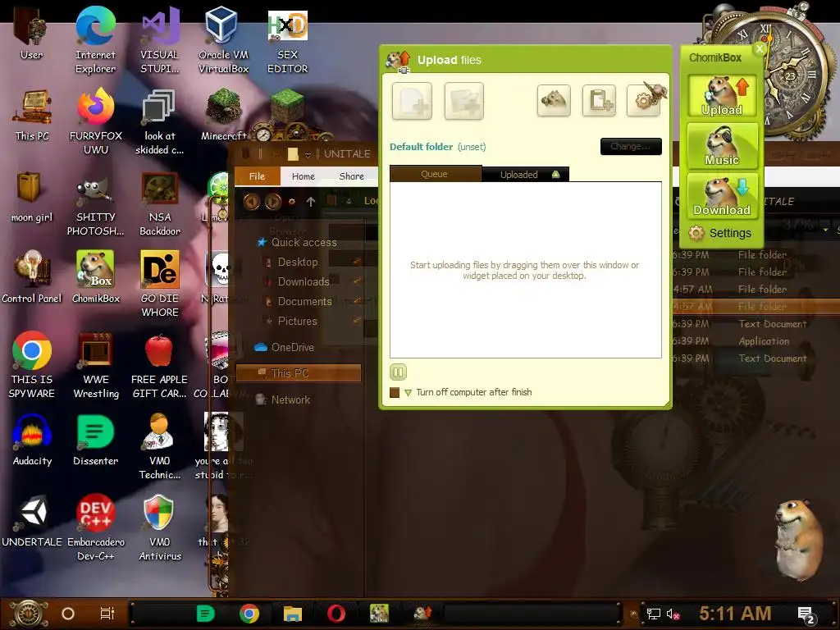Open the Chrome icon labeled THIS IS SPYWARE
Screen dimensions: 840x630
[x=32, y=365]
